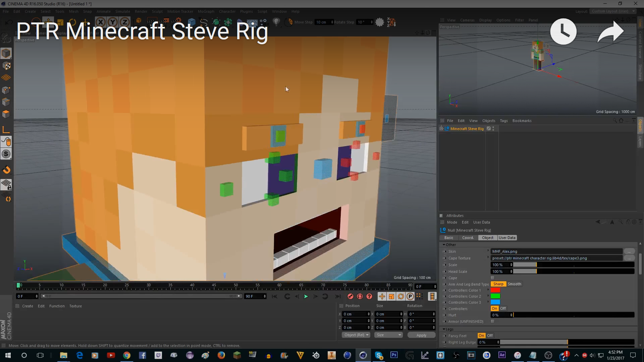Step to the next frame
This screenshot has height=362, width=644.
click(x=315, y=296)
